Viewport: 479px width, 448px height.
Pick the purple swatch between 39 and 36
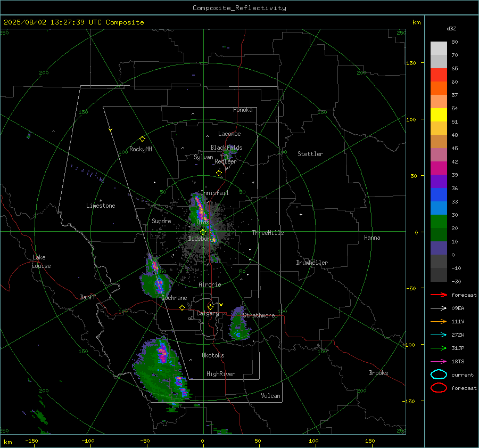tap(439, 181)
